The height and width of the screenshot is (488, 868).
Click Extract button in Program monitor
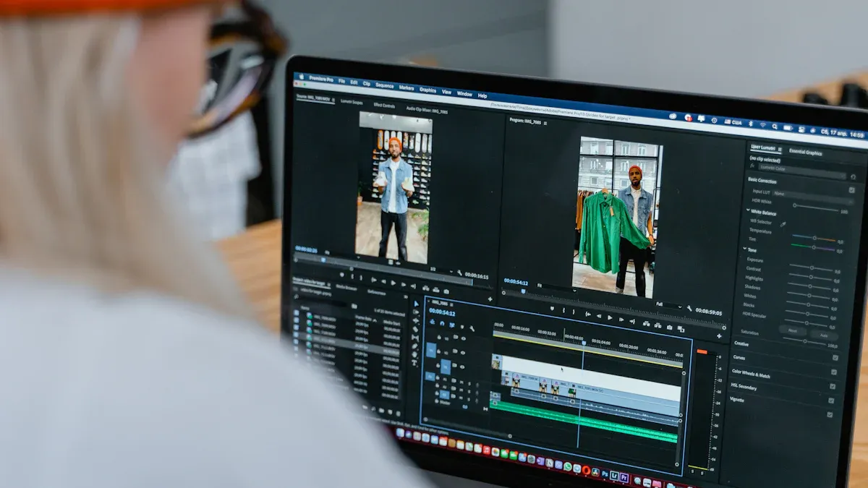658,325
